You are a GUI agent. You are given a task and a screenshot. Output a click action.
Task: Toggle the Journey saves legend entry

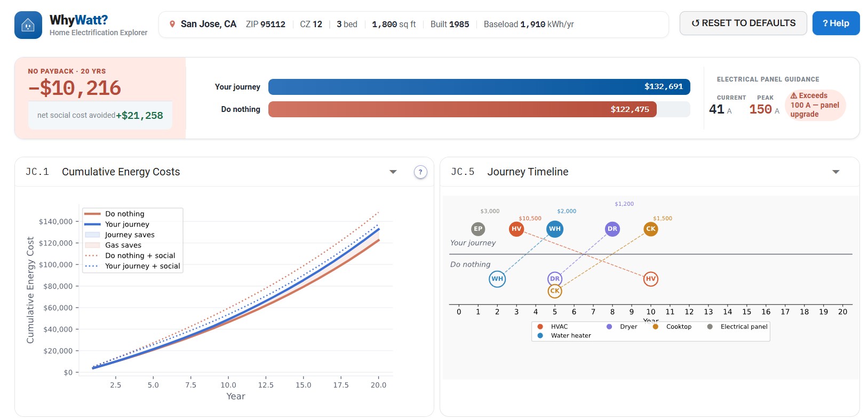120,235
